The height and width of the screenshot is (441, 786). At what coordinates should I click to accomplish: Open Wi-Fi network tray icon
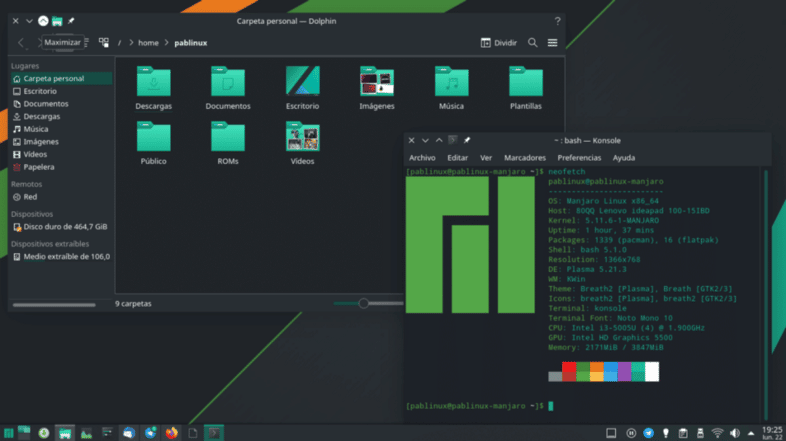(x=717, y=433)
